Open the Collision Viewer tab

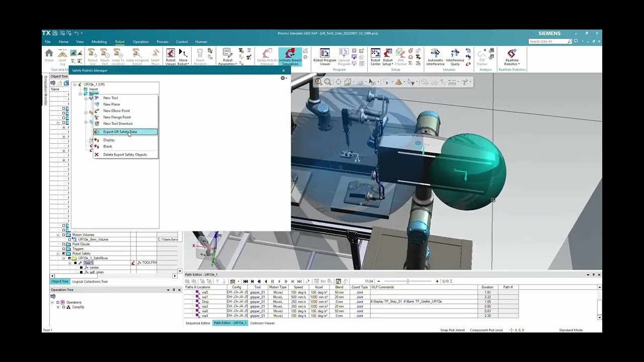click(x=262, y=323)
